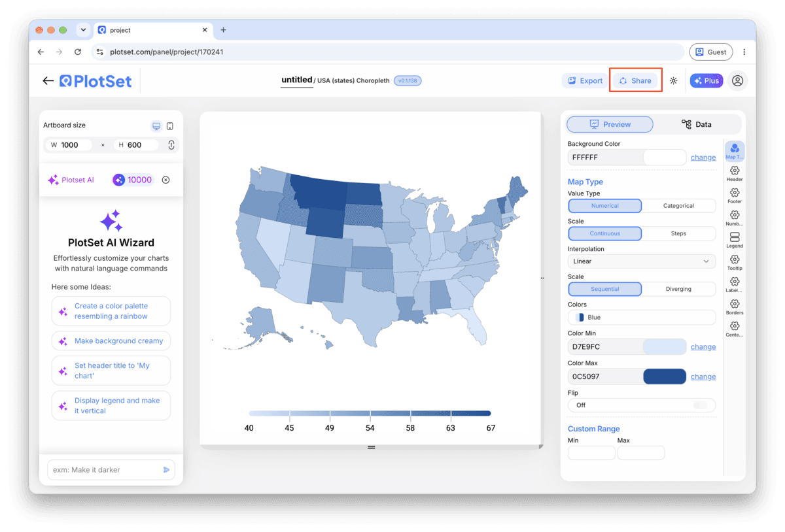
Task: Click the Export button
Action: pos(585,81)
